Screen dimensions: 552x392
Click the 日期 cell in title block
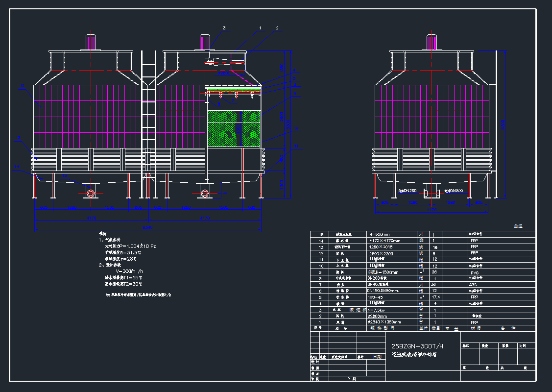point(377,357)
